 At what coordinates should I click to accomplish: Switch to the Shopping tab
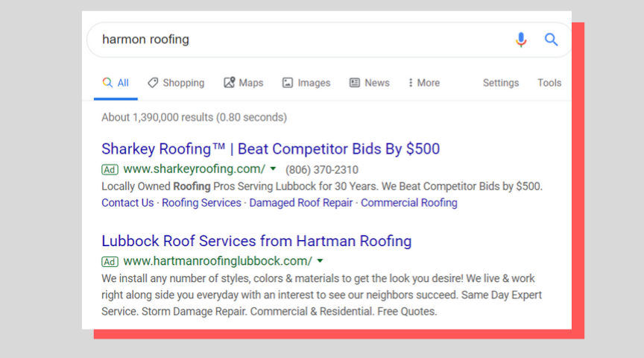pos(176,83)
